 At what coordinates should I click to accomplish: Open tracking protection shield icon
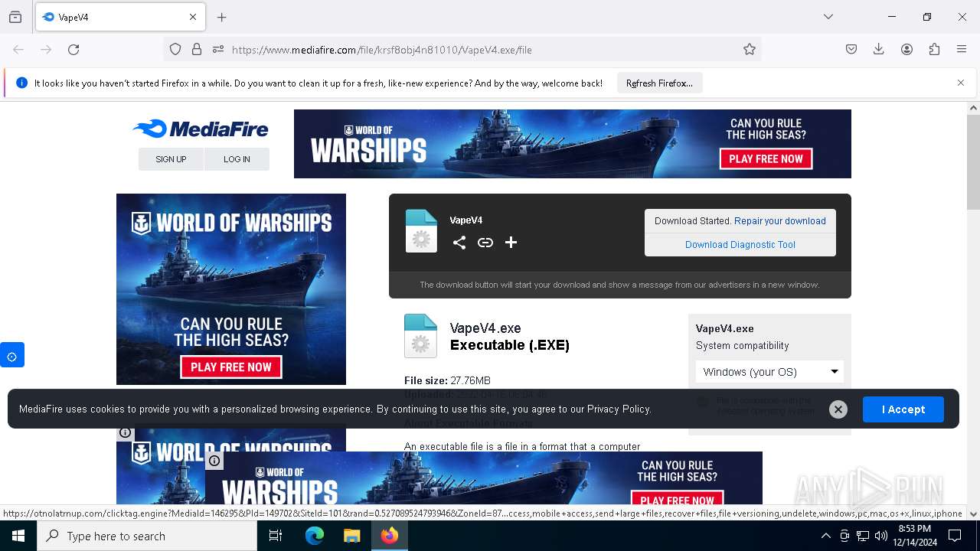tap(175, 50)
